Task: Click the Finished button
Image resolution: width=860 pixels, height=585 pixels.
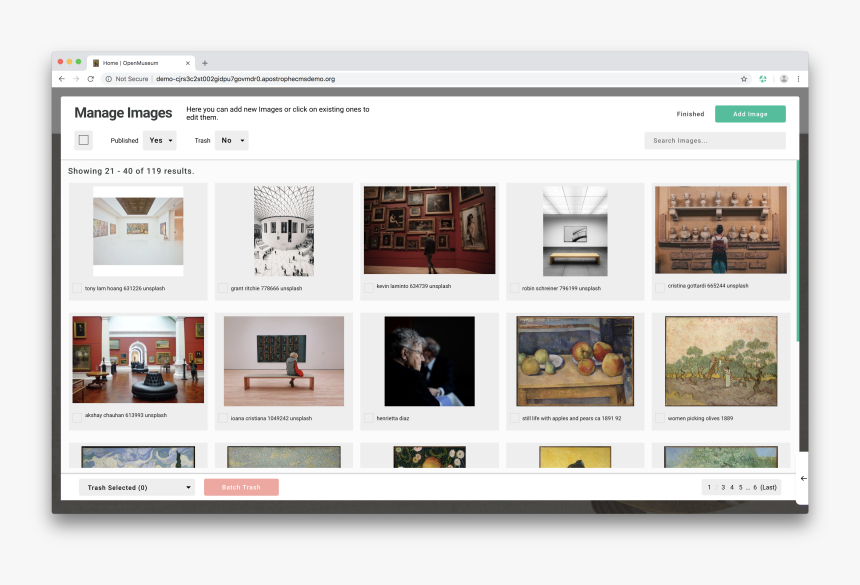Action: (x=690, y=114)
